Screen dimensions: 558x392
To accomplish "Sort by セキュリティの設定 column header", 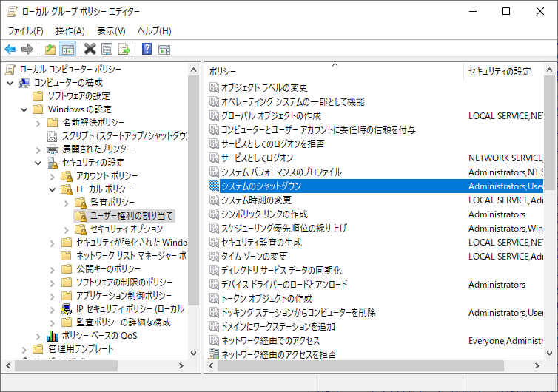I will click(x=503, y=71).
